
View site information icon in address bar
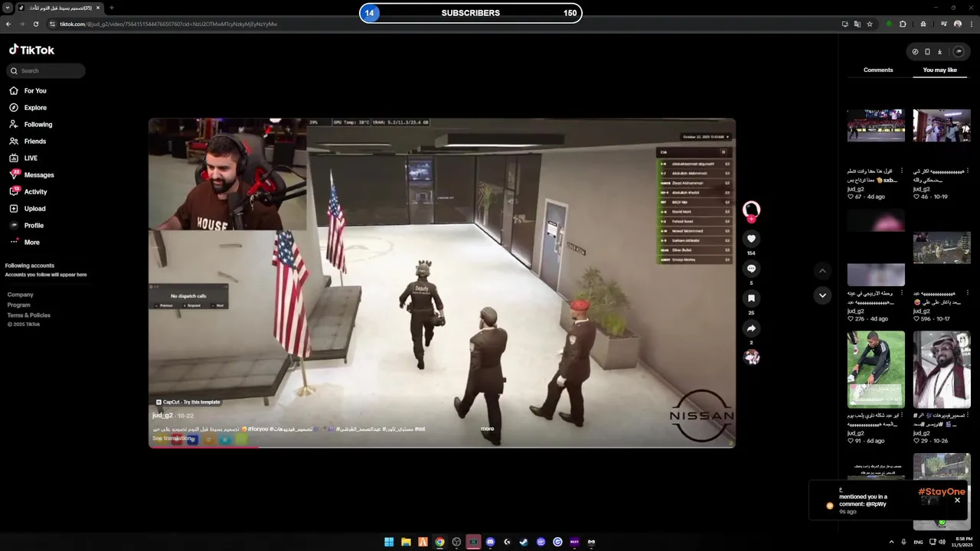53,24
